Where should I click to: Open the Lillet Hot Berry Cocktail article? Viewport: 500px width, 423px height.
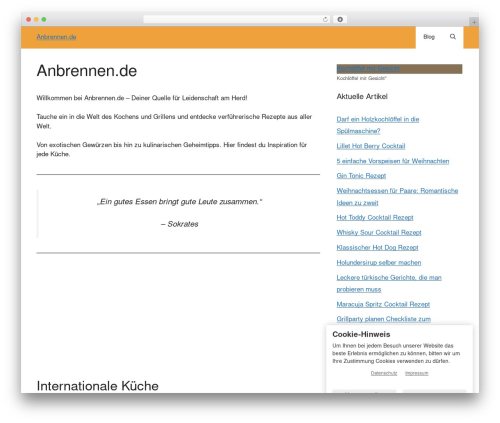coord(371,146)
